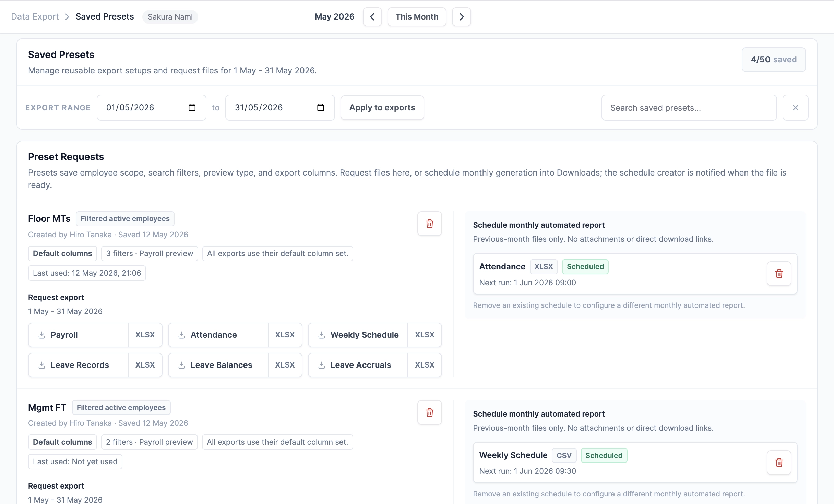
Task: Click the May 2026 month label
Action: pos(334,17)
